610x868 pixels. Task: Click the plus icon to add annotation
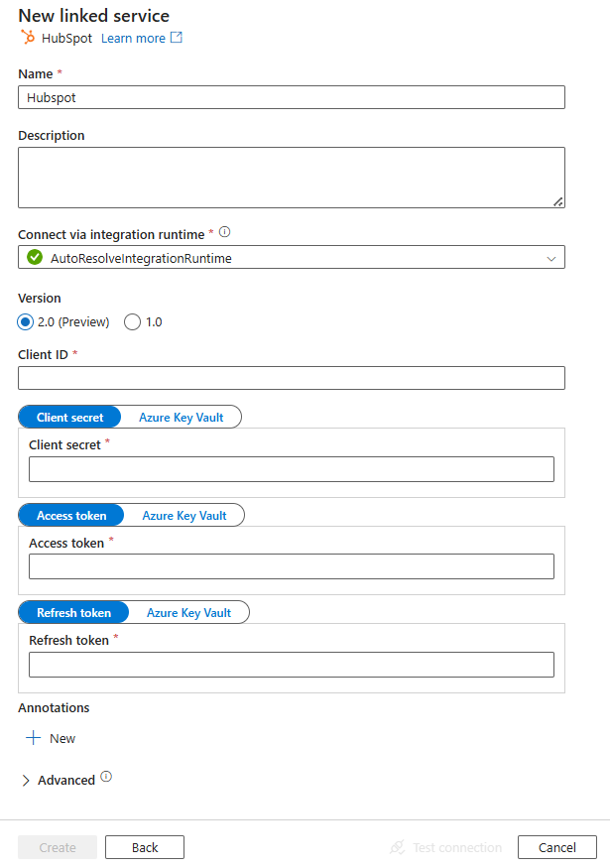tap(33, 738)
